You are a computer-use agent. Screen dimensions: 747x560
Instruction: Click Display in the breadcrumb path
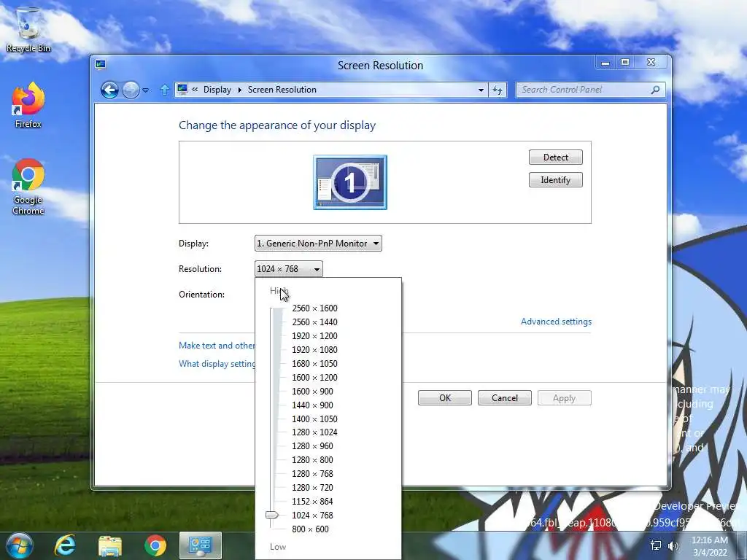point(217,90)
